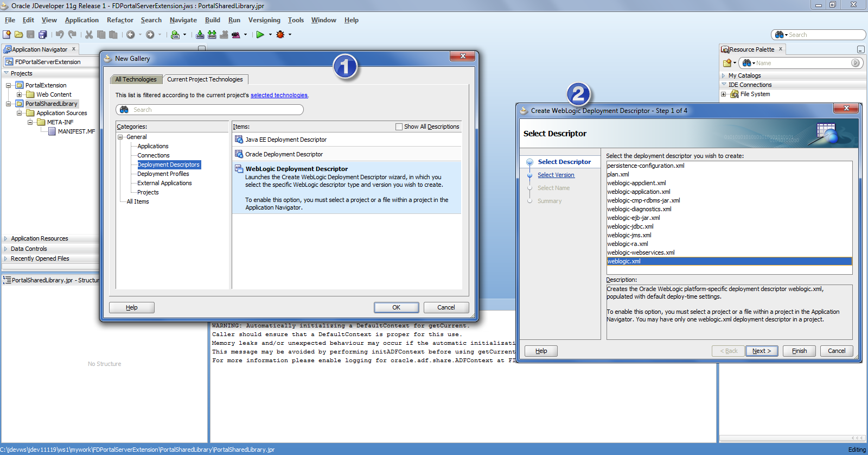Collapse the General category in New Gallery
This screenshot has width=868, height=455.
click(120, 137)
